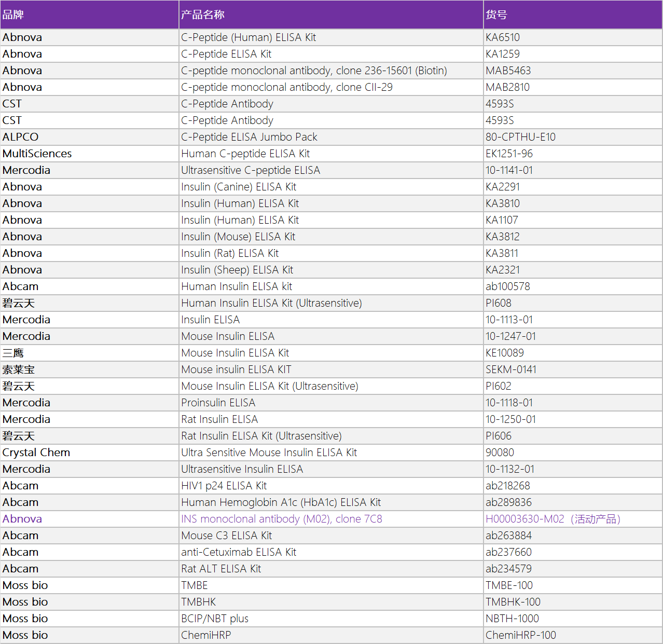Select catalog number "10-1247-01"
This screenshot has height=644, width=663.
[511, 336]
